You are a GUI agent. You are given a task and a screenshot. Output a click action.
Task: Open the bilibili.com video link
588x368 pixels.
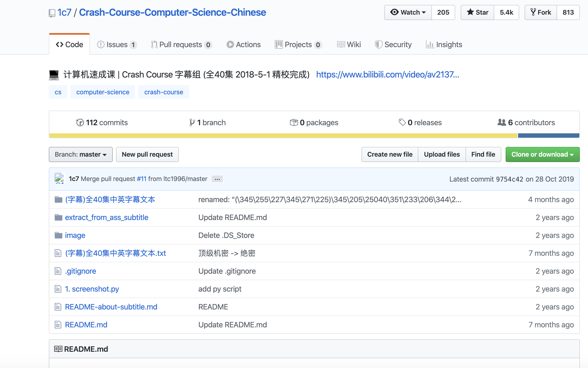tap(388, 75)
